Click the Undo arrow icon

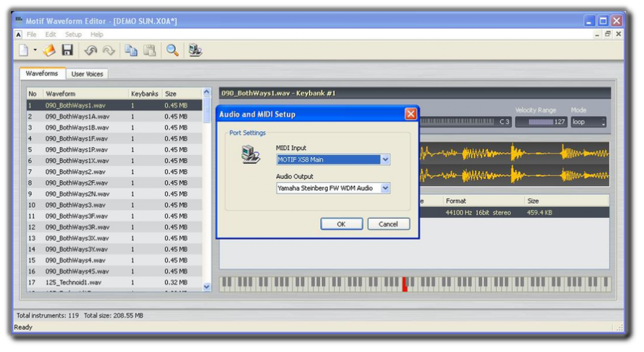(90, 51)
